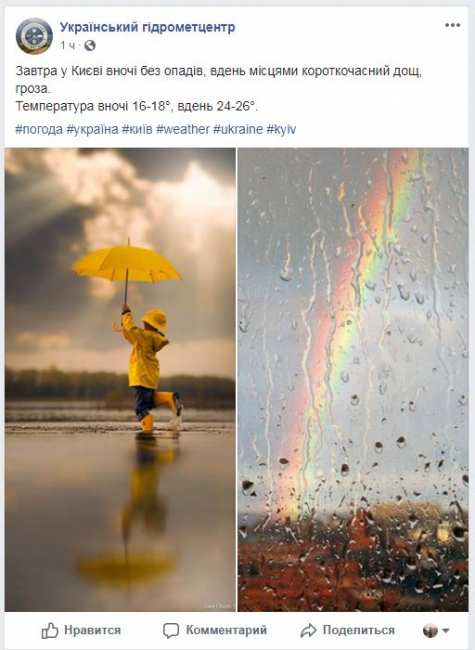Open the three-dot post options menu
Image resolution: width=475 pixels, height=650 pixels.
coord(452,25)
